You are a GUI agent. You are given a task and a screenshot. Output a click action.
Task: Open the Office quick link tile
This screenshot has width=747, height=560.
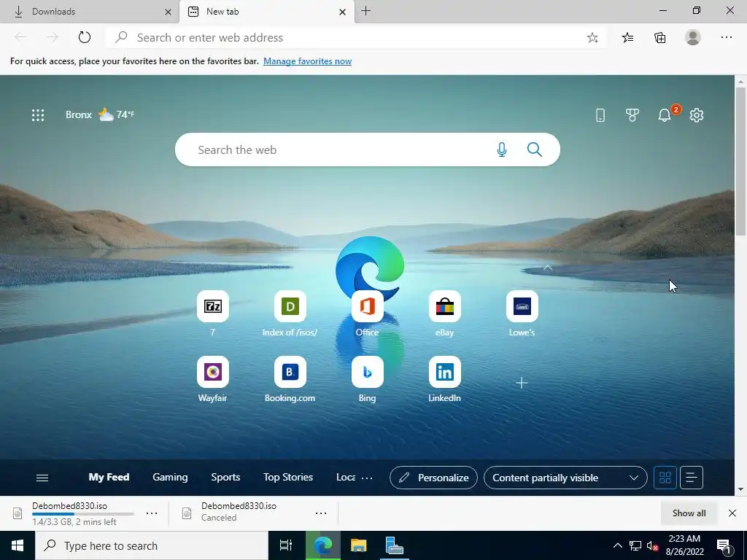[x=368, y=306]
